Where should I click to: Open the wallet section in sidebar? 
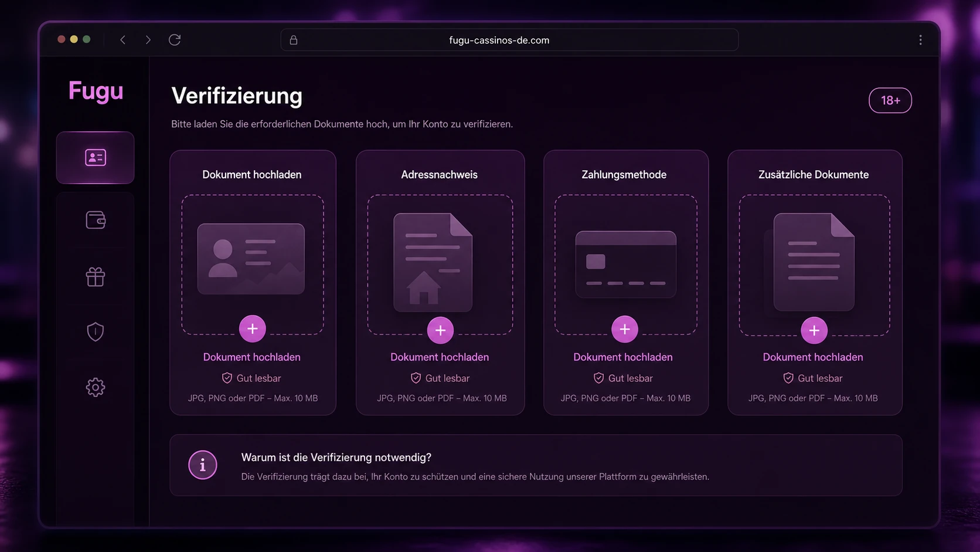[96, 220]
